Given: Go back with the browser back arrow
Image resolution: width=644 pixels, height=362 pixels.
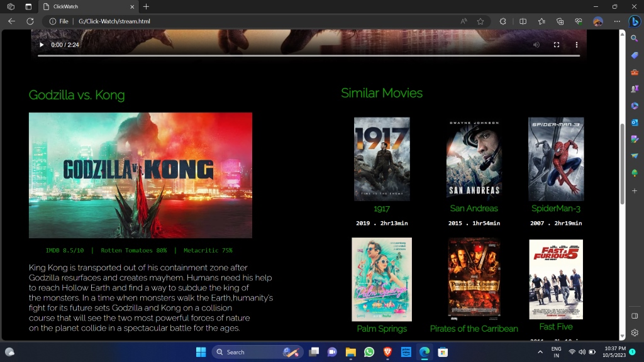Looking at the screenshot, I should point(11,21).
